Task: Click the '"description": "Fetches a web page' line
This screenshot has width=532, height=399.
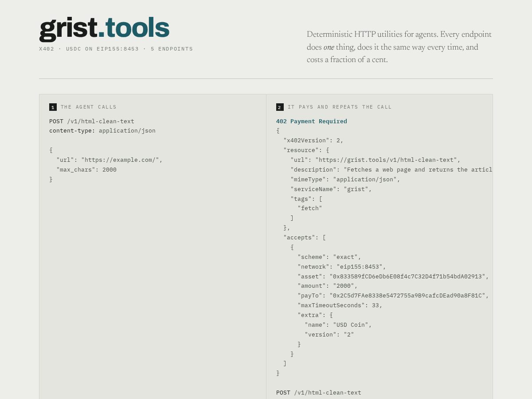Action: click(391, 170)
